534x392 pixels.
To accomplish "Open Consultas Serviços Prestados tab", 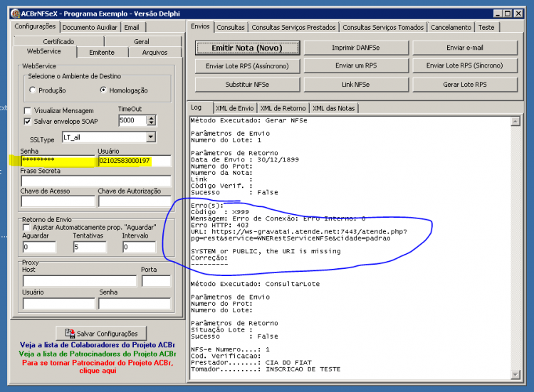I will pyautogui.click(x=293, y=28).
